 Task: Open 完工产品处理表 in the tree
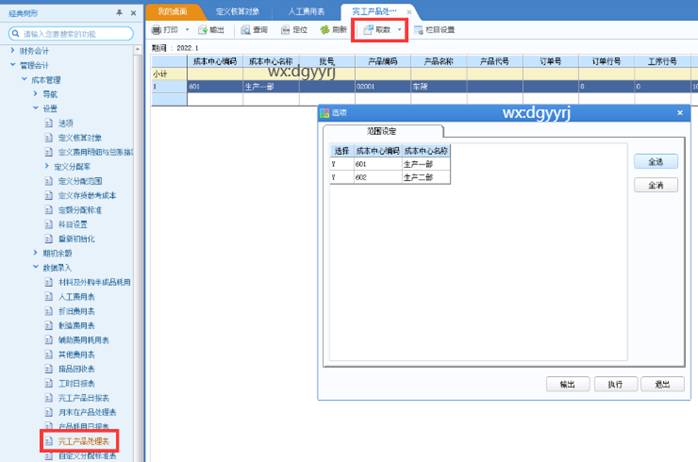click(x=84, y=440)
